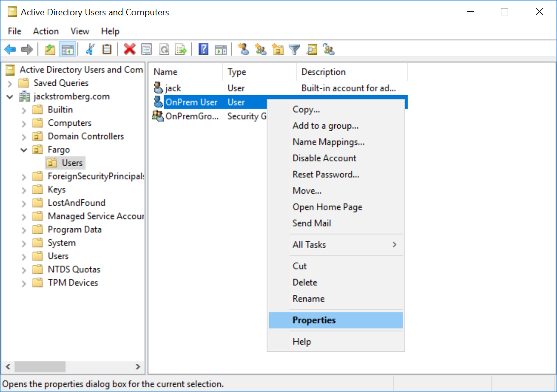Select Name Mappings... in the context menu
This screenshot has height=392, width=557.
click(336, 142)
